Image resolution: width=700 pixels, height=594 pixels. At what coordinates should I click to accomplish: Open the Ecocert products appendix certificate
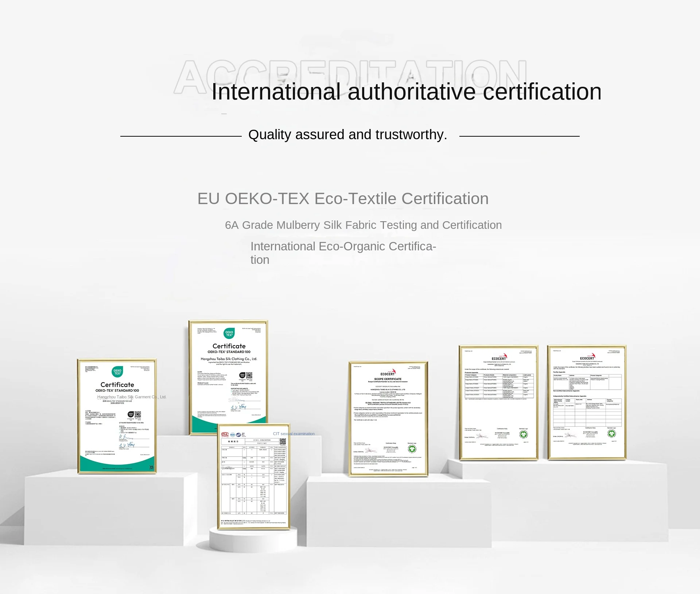pyautogui.click(x=498, y=403)
